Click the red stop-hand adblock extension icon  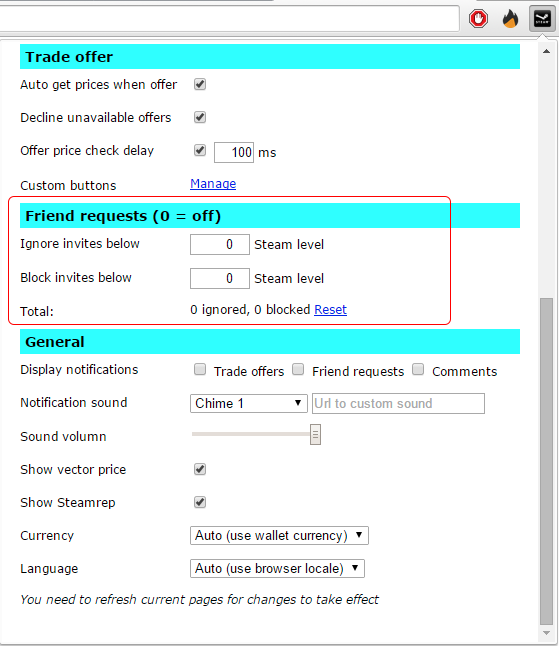[x=478, y=19]
